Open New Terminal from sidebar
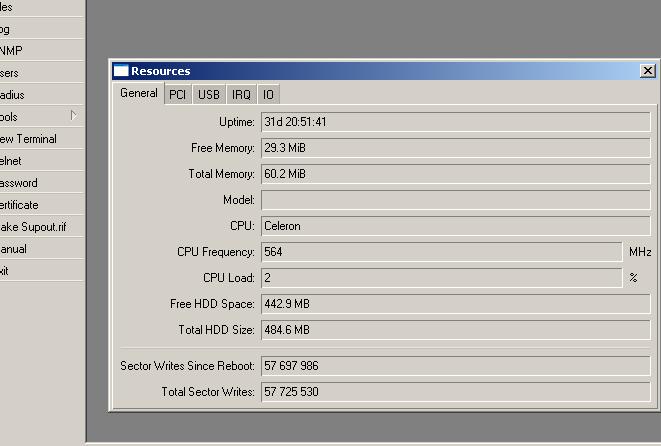 click(x=42, y=139)
